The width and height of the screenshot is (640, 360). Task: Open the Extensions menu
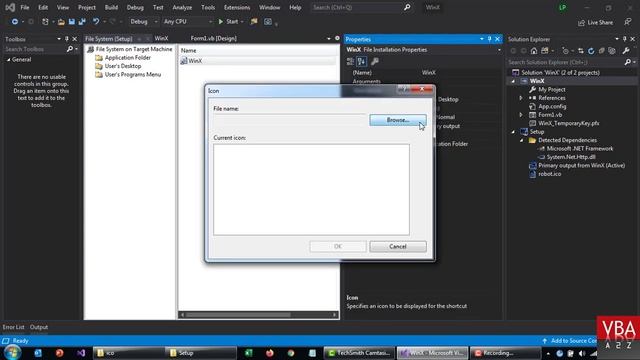237,7
